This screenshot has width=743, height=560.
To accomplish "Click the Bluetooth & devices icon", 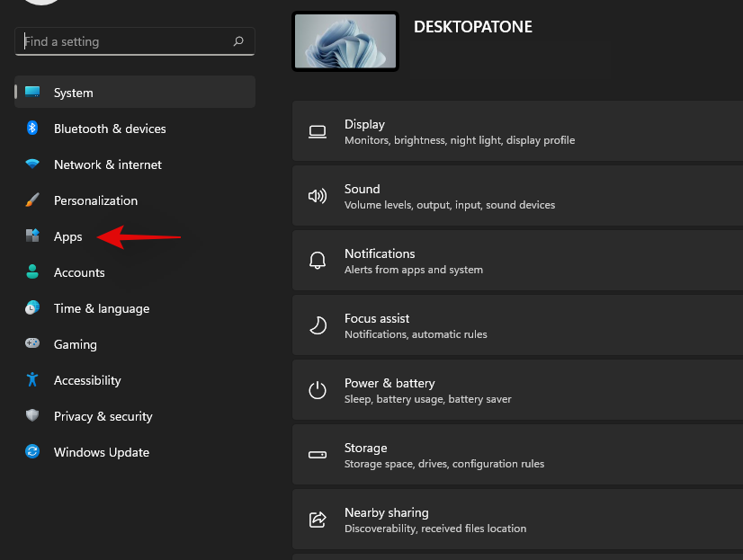I will tap(32, 129).
